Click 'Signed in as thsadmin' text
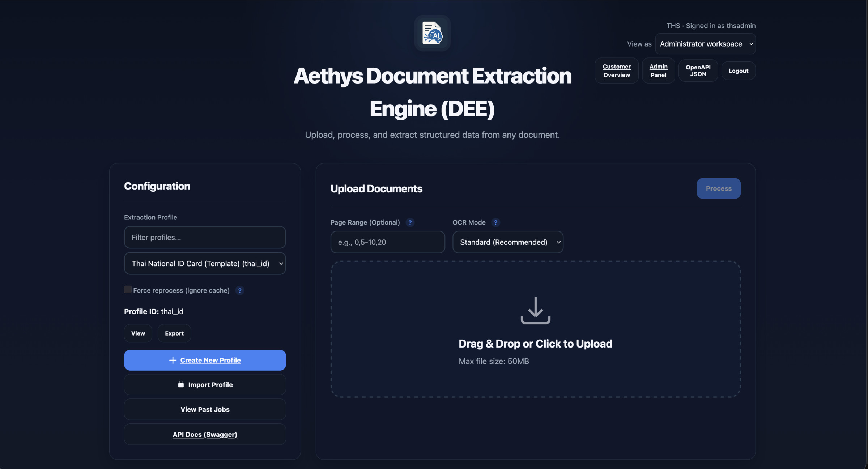868x469 pixels. tap(721, 26)
